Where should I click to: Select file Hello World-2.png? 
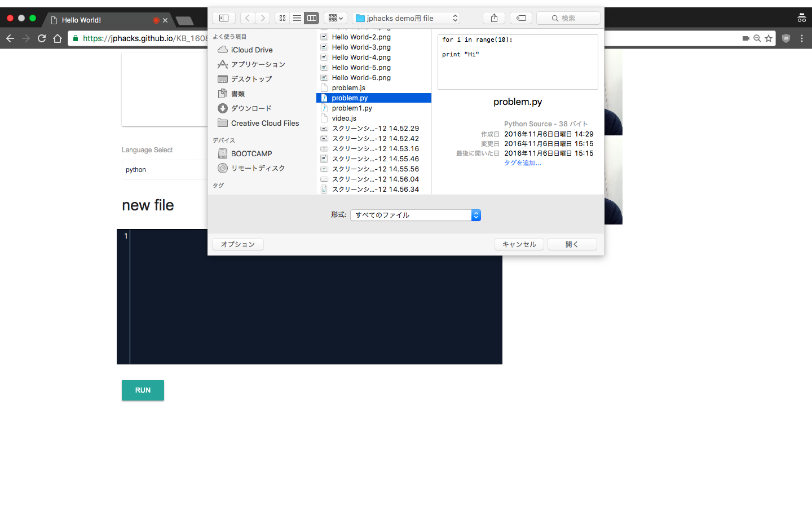374,37
